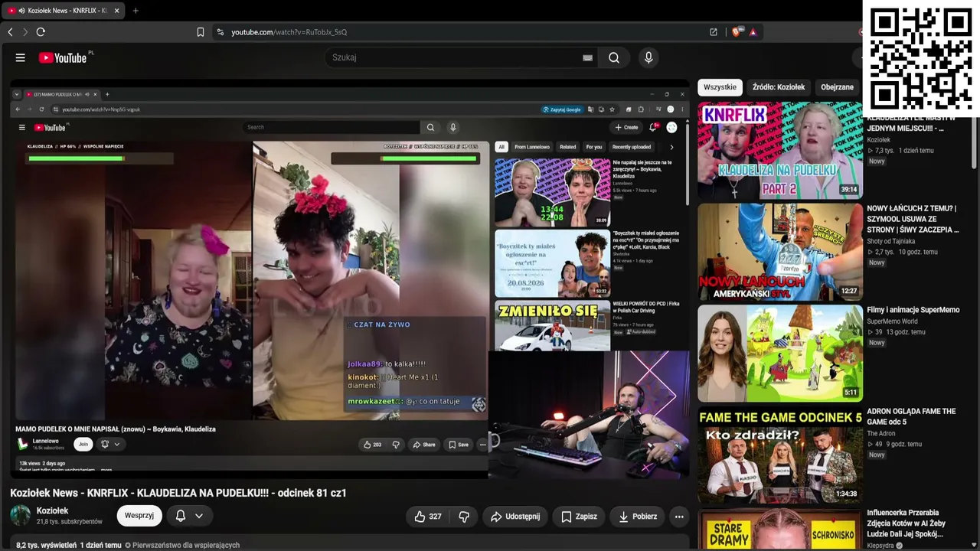The width and height of the screenshot is (980, 551).
Task: Open the NOWY ŁAŃCUCH Z TEMU video title
Action: click(x=913, y=219)
